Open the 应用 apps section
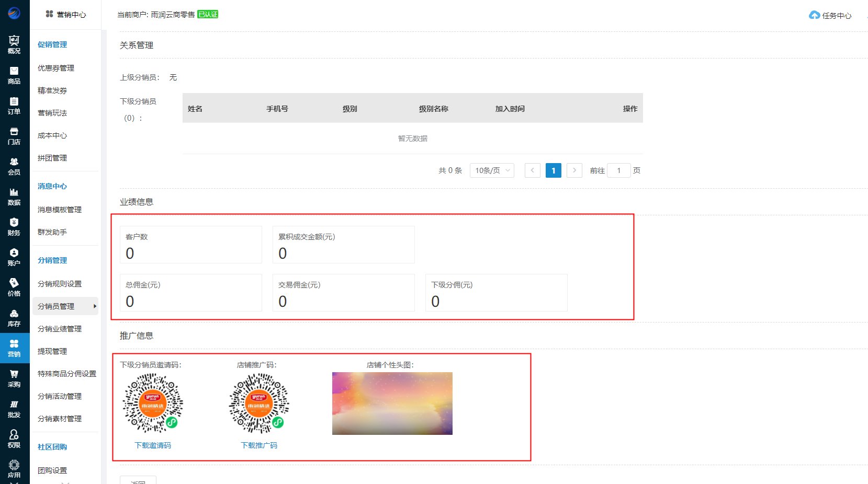 (14, 469)
